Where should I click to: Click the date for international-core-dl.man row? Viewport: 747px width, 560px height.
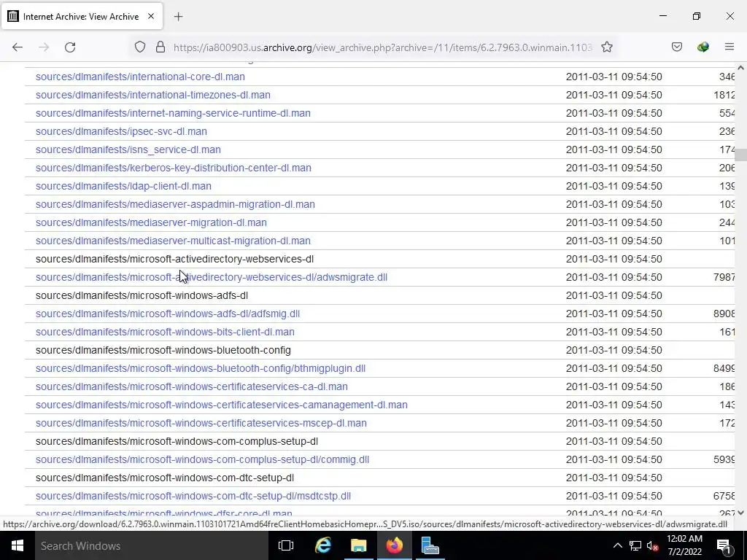[614, 77]
